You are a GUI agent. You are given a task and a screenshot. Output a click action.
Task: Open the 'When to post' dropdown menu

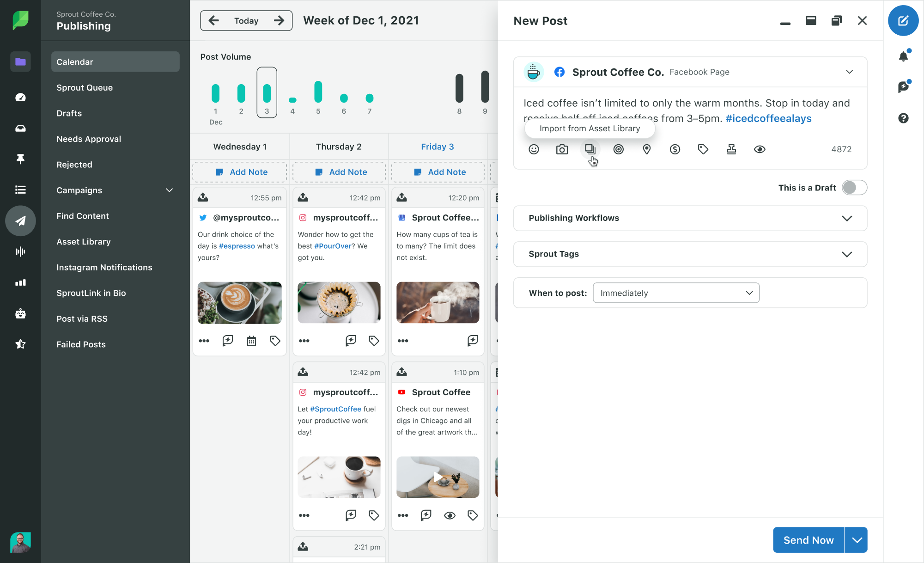tap(675, 293)
